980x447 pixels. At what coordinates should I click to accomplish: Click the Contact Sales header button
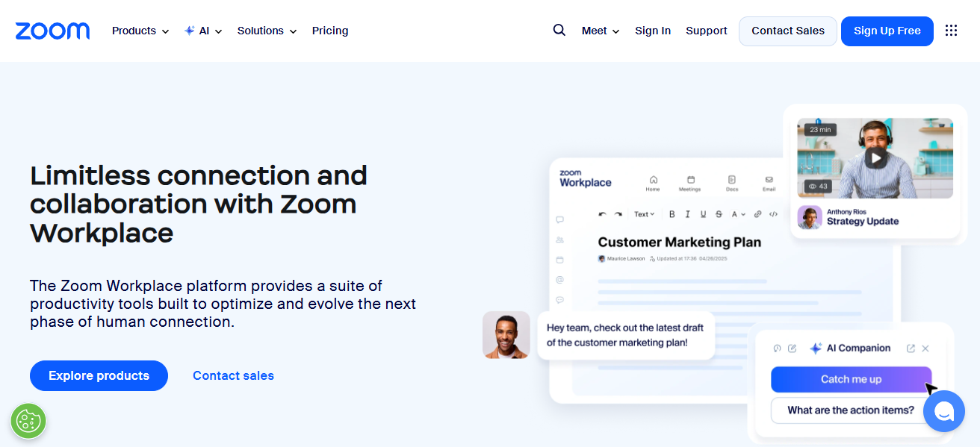coord(788,31)
